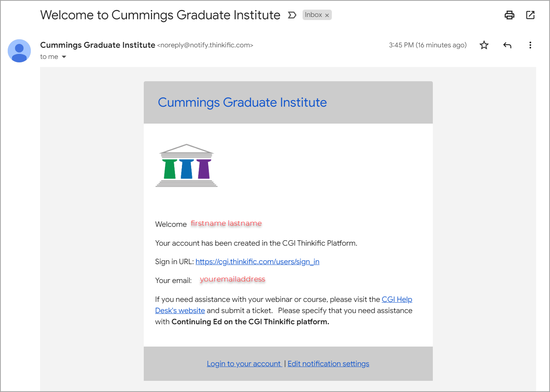Image resolution: width=550 pixels, height=392 pixels.
Task: Reply to the email
Action: pyautogui.click(x=507, y=45)
